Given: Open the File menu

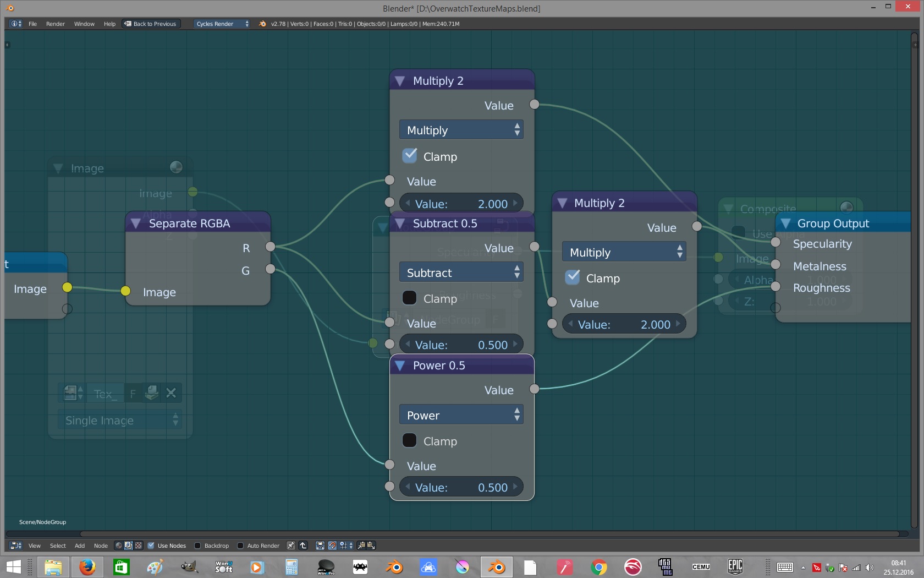Looking at the screenshot, I should pos(32,24).
